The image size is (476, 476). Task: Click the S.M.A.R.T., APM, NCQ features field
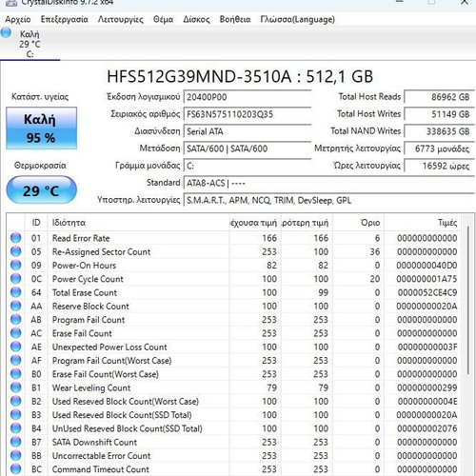pyautogui.click(x=329, y=200)
